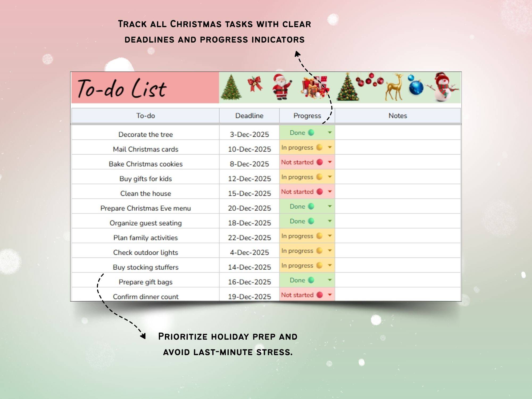Click the Santa Claus icon in header
The height and width of the screenshot is (399, 532).
point(281,87)
